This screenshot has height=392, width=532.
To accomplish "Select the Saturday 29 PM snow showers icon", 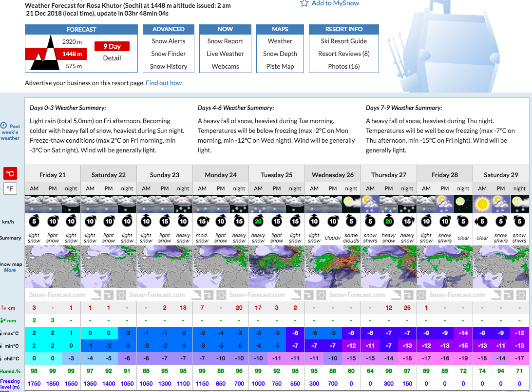I will (501, 204).
